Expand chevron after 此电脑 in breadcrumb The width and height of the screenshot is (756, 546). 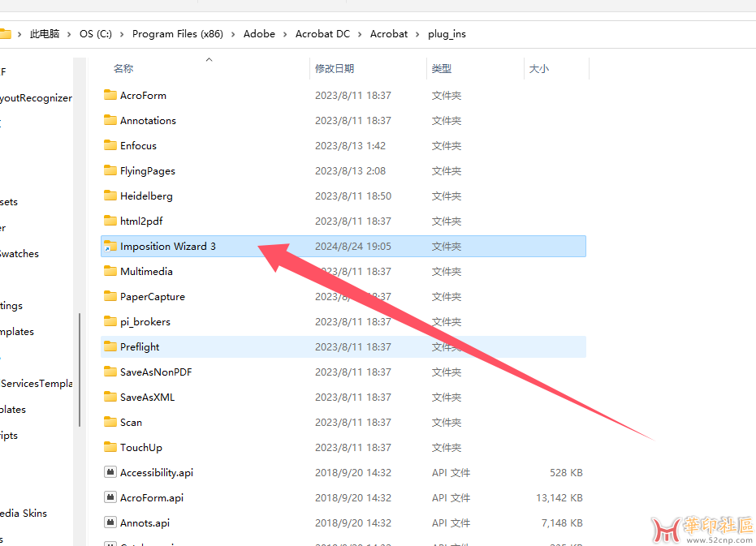point(69,34)
